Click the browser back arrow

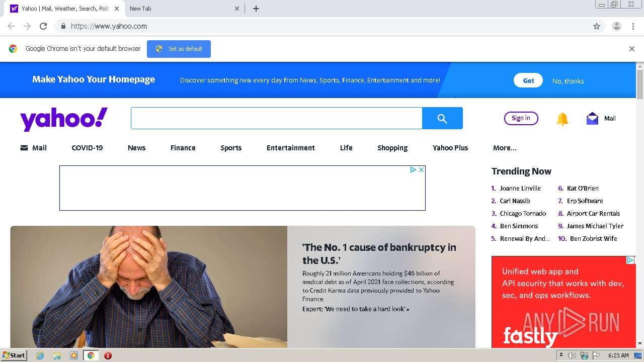(x=11, y=26)
